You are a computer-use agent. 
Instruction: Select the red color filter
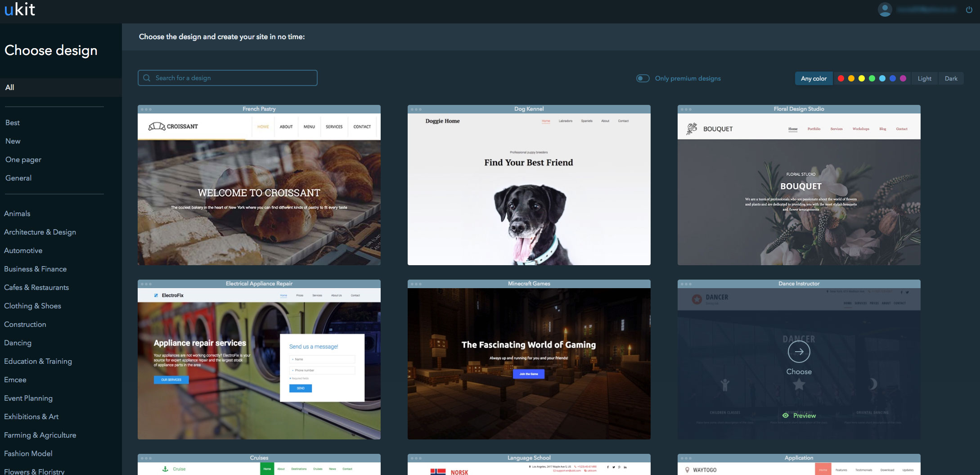[x=841, y=78]
